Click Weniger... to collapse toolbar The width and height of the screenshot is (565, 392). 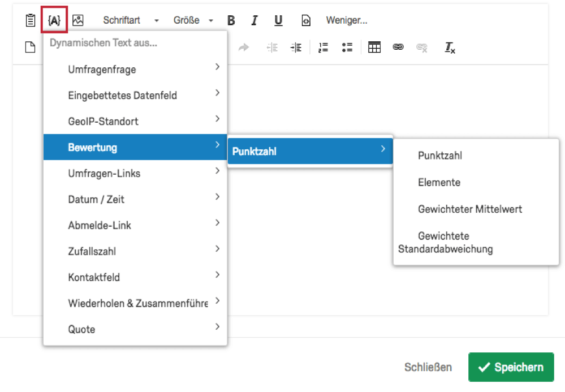347,20
